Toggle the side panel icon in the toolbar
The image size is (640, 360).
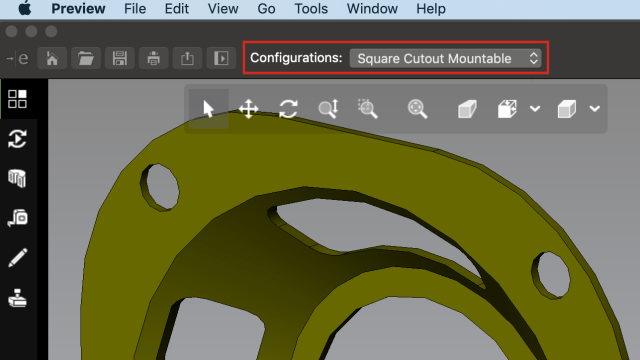pos(221,58)
